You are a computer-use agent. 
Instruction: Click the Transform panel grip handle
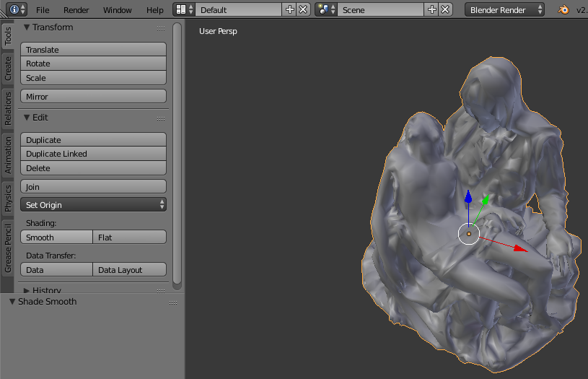pyautogui.click(x=161, y=29)
